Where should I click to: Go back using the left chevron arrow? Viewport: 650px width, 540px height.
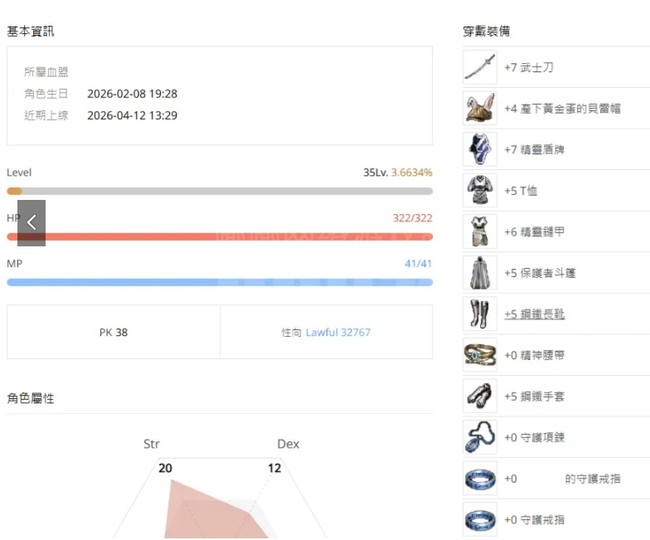pyautogui.click(x=31, y=223)
